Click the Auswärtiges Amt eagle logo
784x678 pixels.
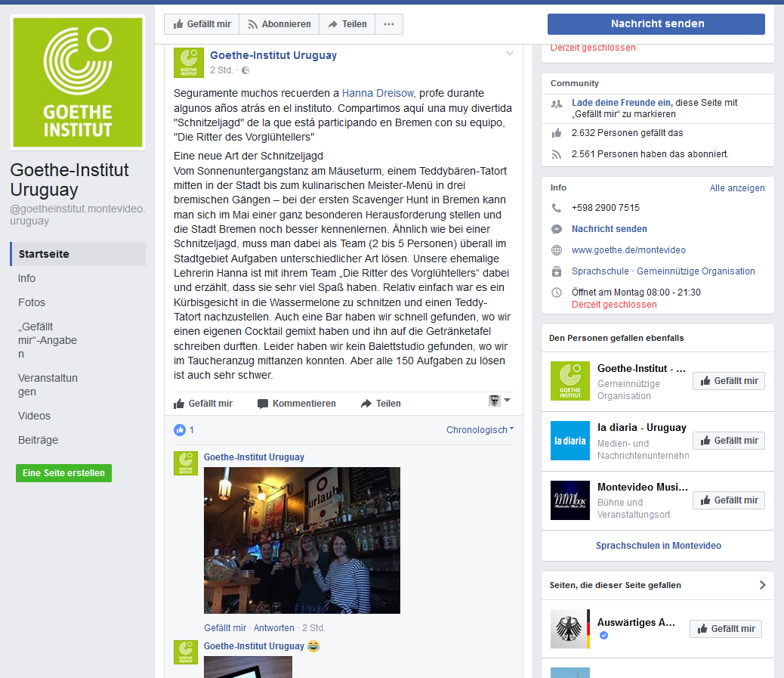(x=569, y=628)
